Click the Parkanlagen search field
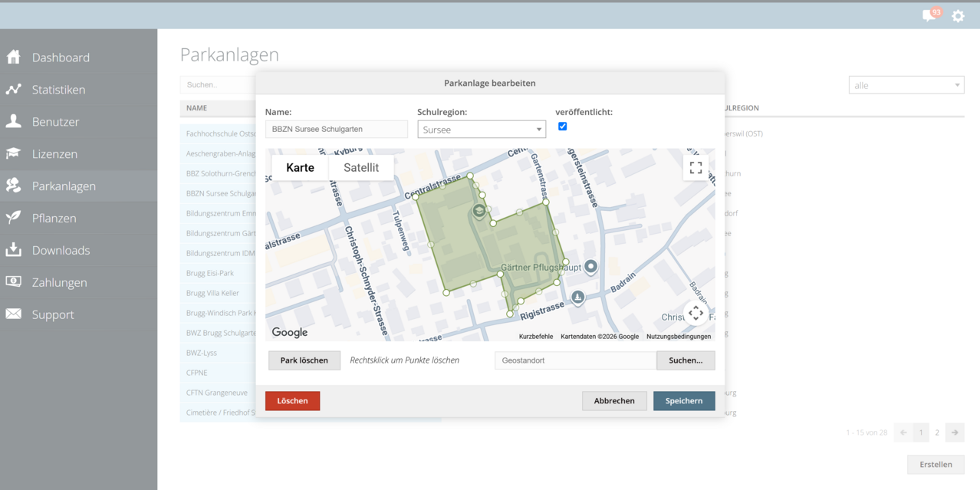The width and height of the screenshot is (980, 490). click(219, 85)
